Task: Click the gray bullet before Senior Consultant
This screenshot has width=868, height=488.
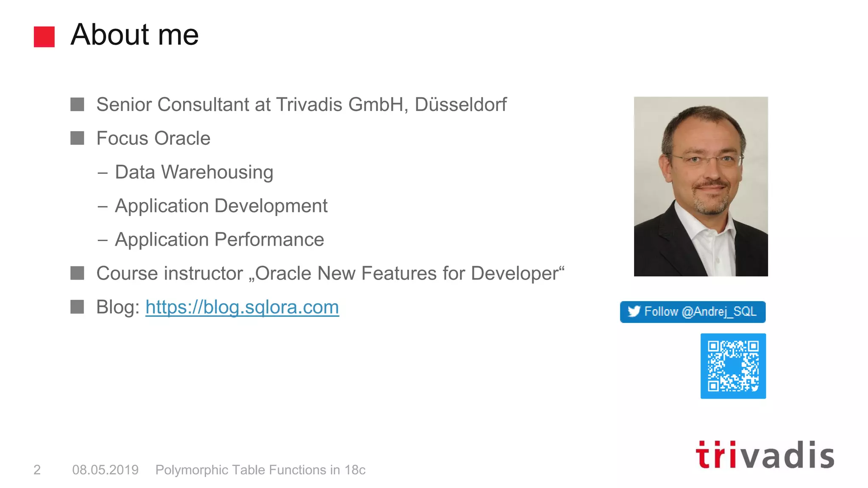Action: click(77, 105)
